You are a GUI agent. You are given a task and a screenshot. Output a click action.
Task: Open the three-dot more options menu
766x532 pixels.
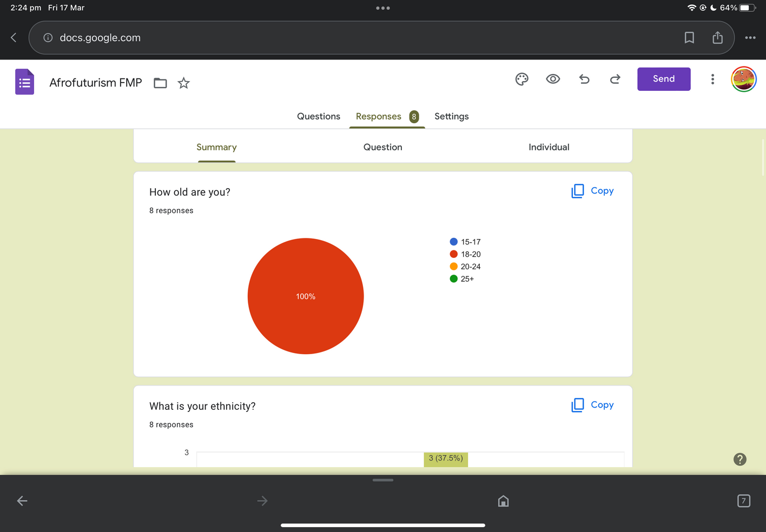coord(712,79)
